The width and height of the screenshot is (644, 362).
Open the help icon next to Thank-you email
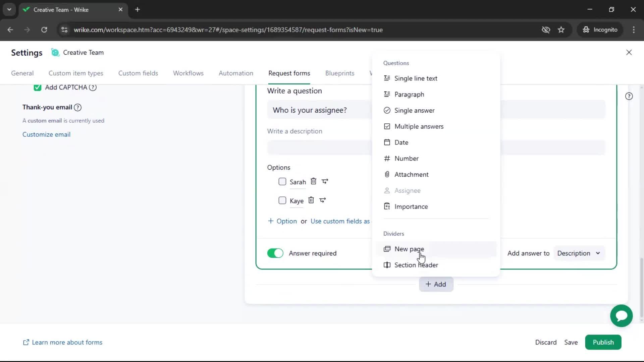coord(77,107)
